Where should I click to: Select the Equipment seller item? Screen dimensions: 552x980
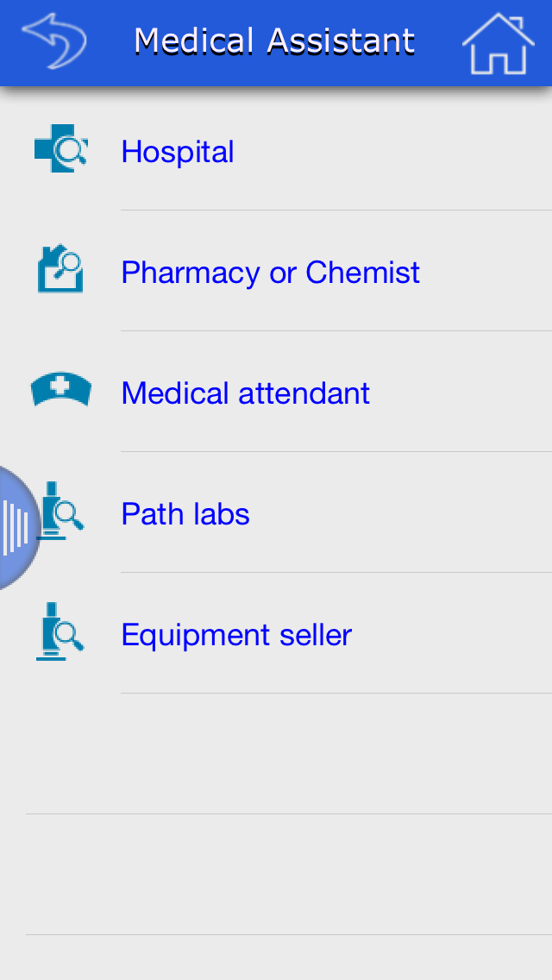pos(276,633)
